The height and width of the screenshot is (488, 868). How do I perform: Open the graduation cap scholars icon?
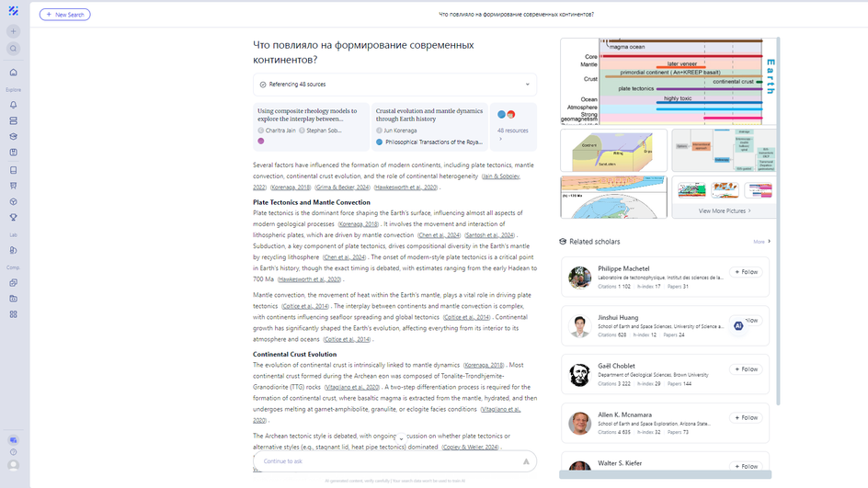coord(13,136)
